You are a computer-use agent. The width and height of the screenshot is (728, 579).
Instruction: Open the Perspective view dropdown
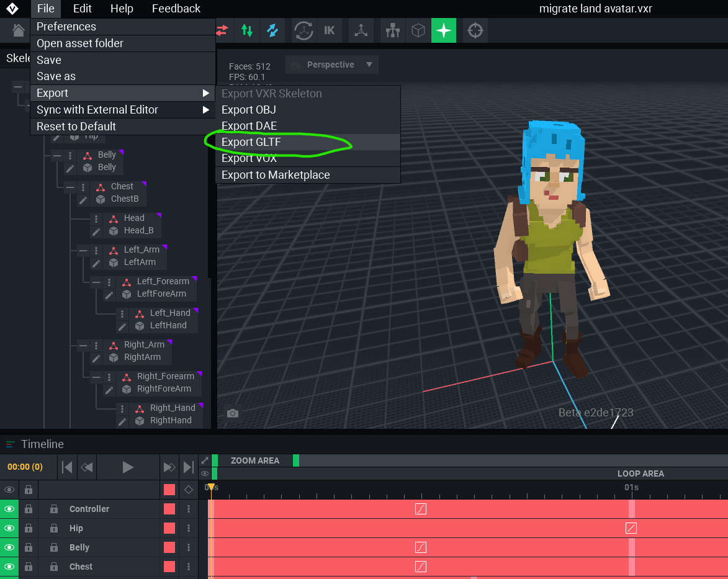click(331, 65)
